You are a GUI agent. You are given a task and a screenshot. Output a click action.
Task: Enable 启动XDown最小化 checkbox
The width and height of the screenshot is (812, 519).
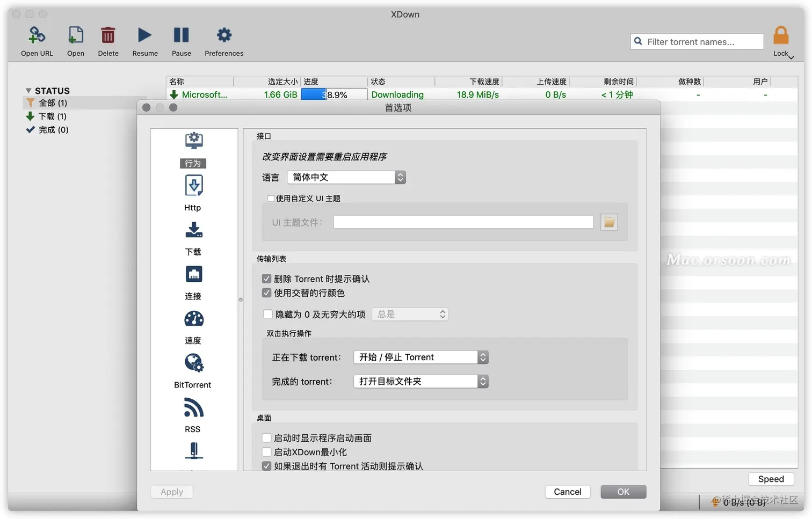pos(266,452)
